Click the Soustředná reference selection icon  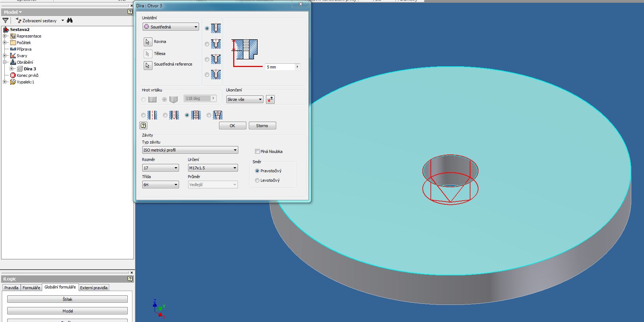tap(148, 66)
